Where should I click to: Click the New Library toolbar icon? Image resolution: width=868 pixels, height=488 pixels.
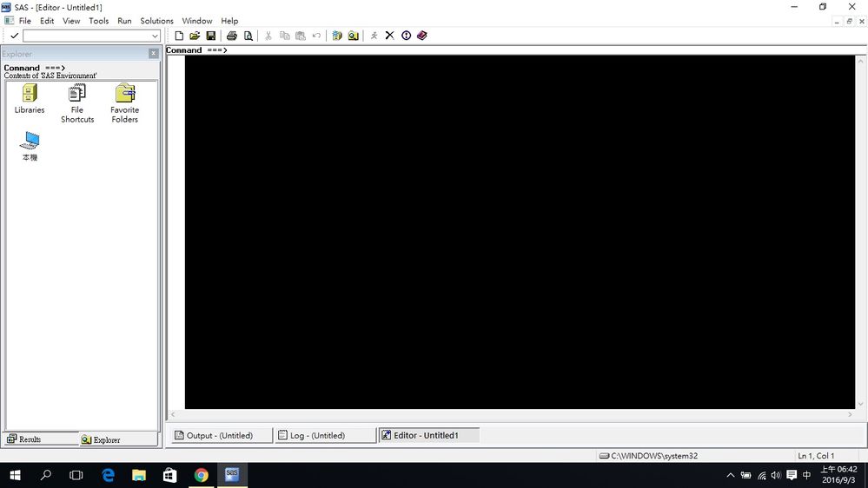337,36
